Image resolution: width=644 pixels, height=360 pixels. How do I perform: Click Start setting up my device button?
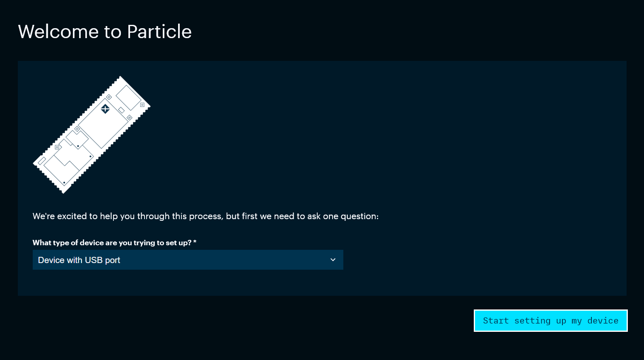pyautogui.click(x=550, y=321)
